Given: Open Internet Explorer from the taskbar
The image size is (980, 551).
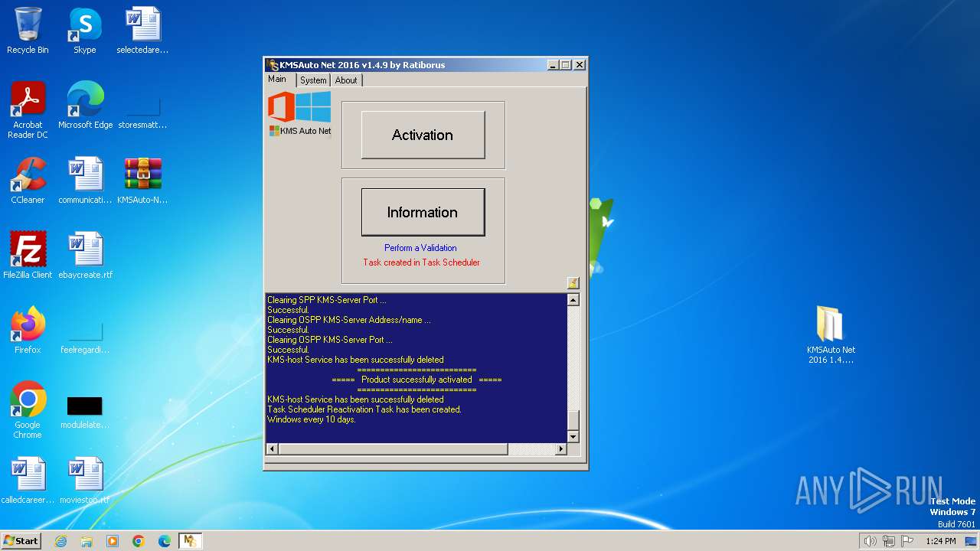Looking at the screenshot, I should [x=61, y=541].
